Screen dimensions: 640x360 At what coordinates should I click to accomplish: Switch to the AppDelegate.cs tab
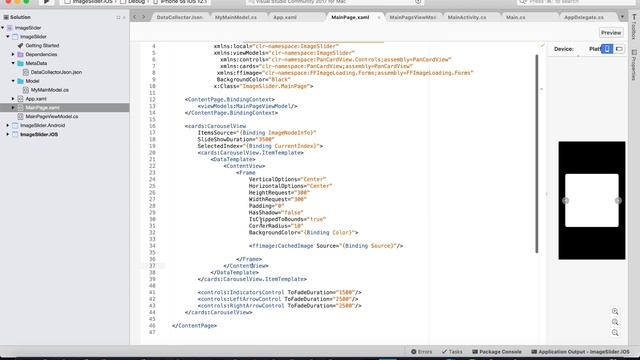click(x=584, y=17)
